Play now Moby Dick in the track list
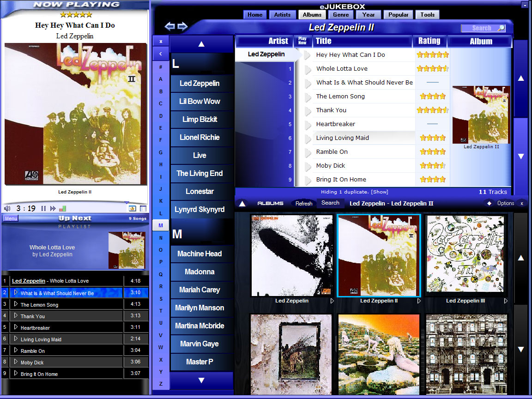Viewport: 532px width, 399px height. (x=308, y=166)
